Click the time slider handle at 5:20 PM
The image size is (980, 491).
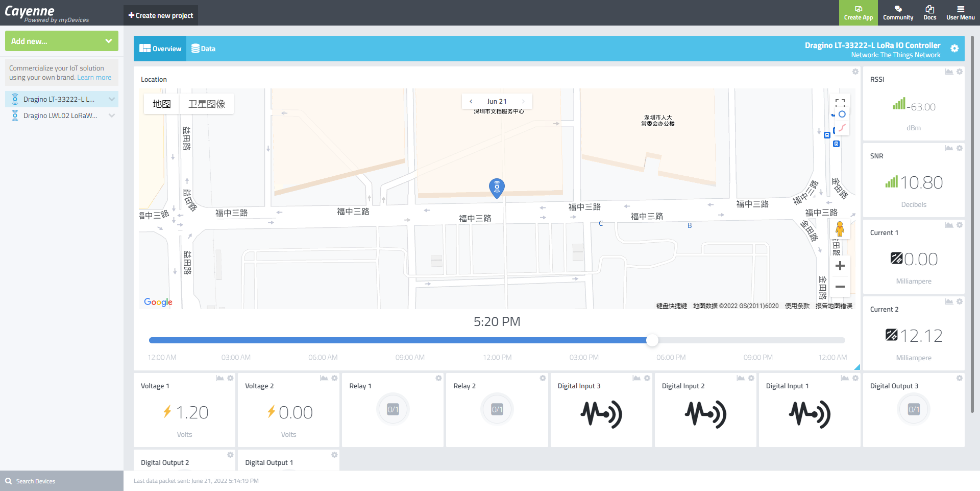click(652, 340)
